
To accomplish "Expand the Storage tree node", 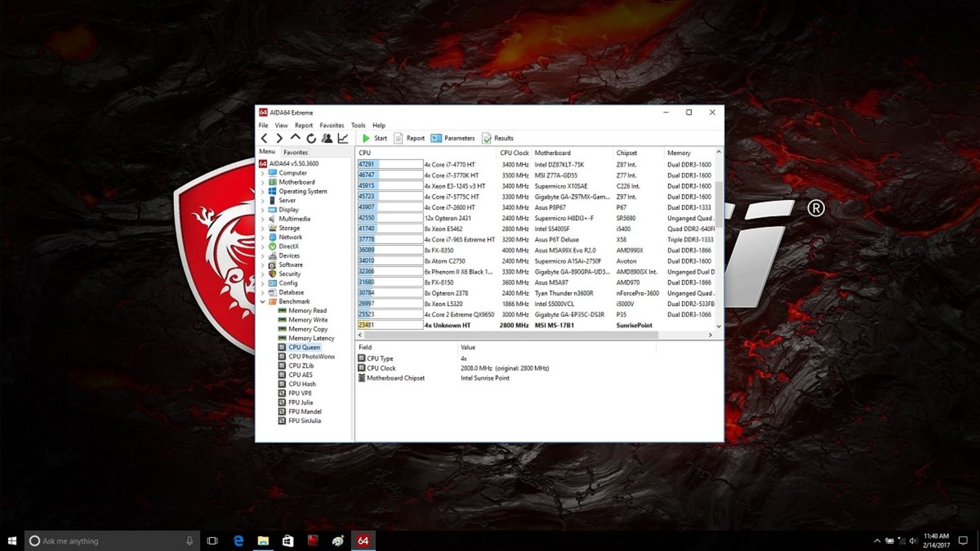I will (x=262, y=229).
